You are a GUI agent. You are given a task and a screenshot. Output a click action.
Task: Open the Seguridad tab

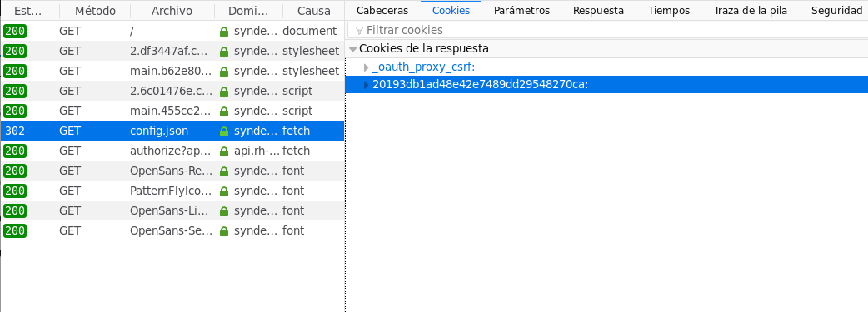click(x=836, y=11)
